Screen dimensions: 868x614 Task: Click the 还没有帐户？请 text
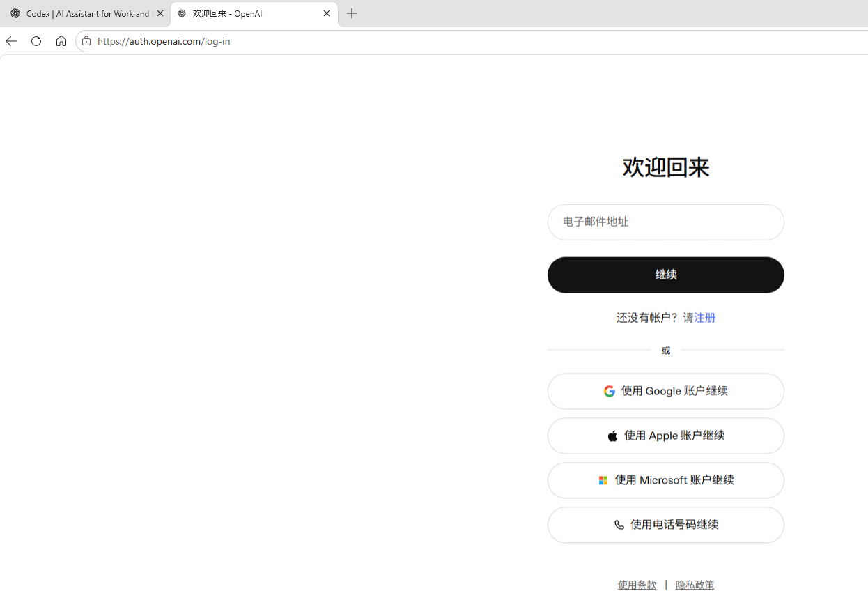point(655,318)
